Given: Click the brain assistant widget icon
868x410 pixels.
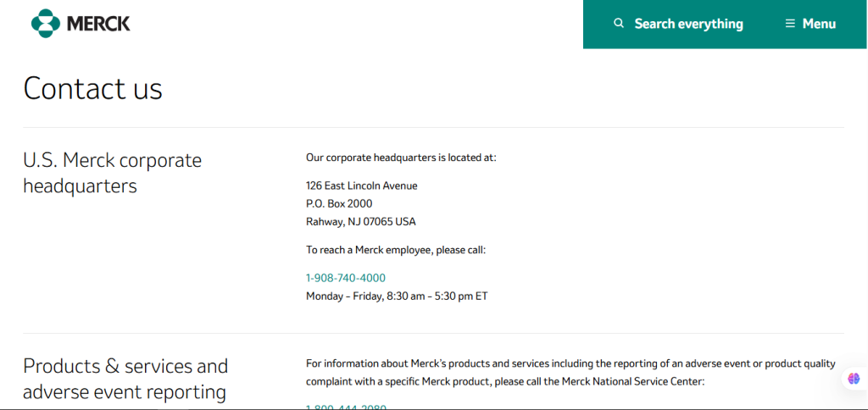Looking at the screenshot, I should coord(854,379).
